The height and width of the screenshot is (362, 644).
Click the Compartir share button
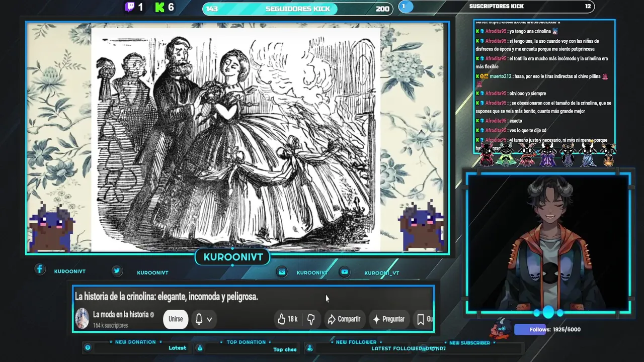click(x=344, y=319)
